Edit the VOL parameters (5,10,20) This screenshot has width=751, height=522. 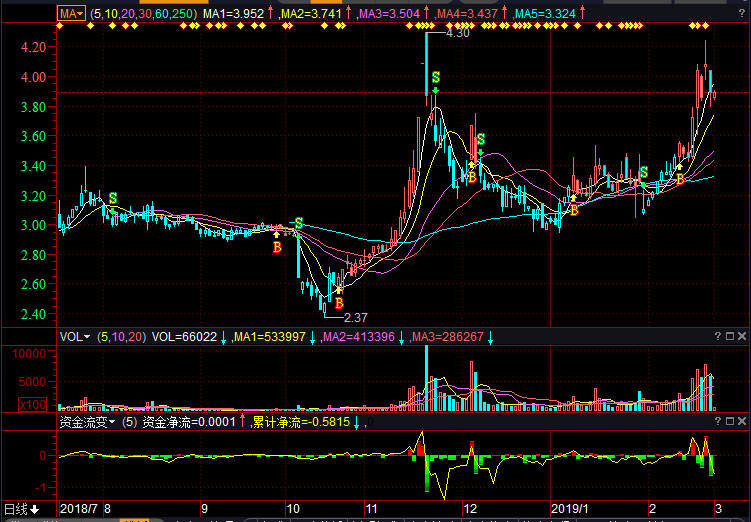point(120,337)
